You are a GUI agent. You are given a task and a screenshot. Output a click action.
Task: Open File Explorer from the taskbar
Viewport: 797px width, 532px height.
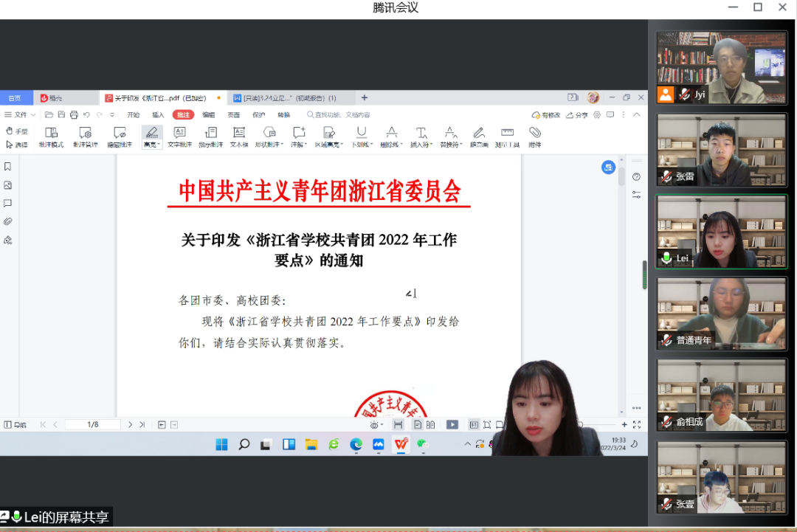311,445
